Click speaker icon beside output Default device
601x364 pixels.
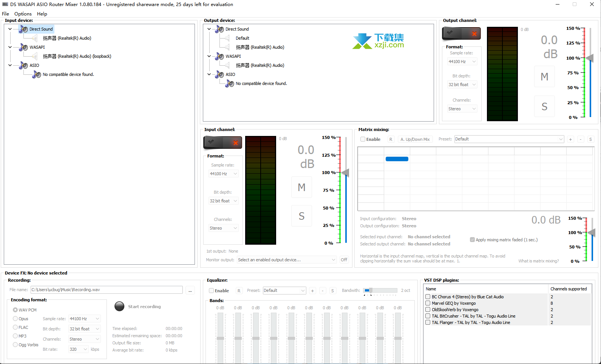[x=227, y=38]
